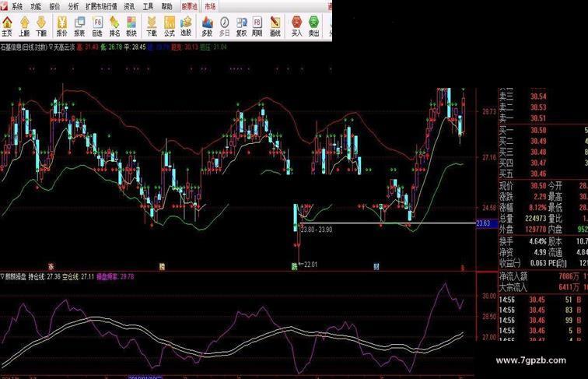Open the 资讯 menu

point(129,6)
